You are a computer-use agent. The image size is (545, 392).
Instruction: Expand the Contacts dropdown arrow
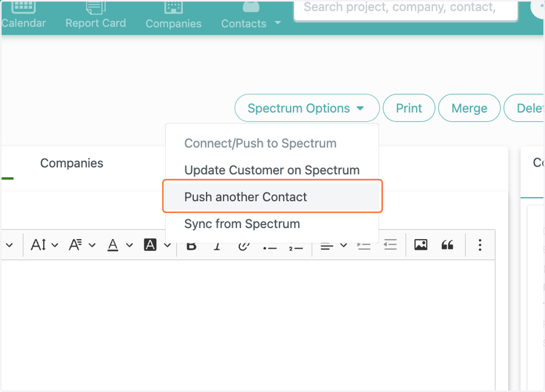click(x=278, y=23)
